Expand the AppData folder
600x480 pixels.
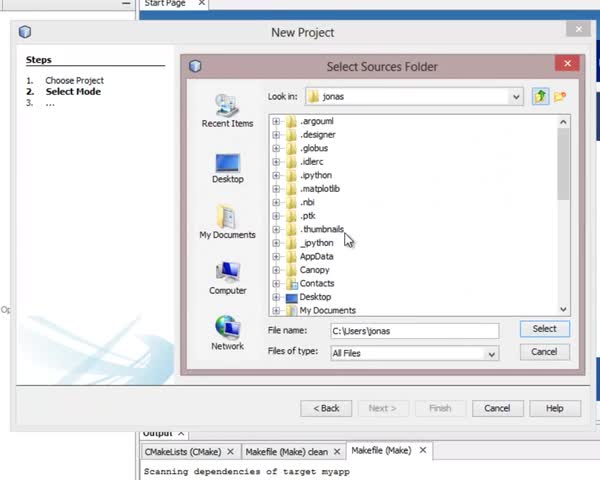[276, 256]
